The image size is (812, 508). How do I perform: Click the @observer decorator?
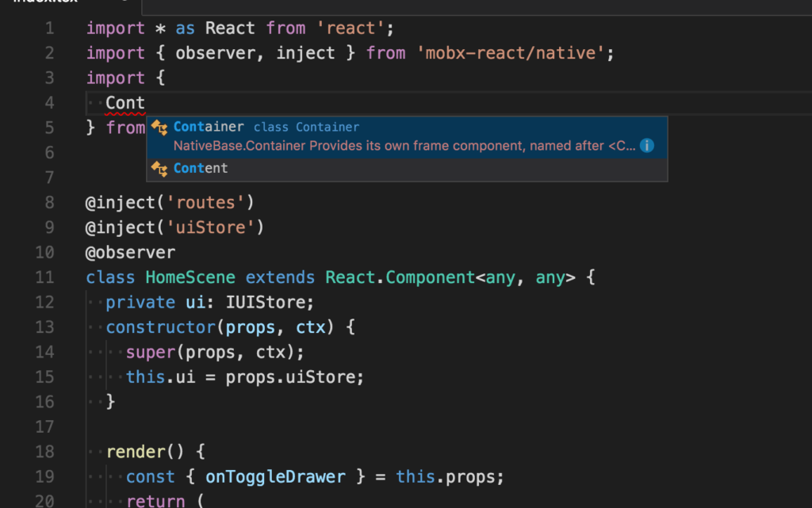[x=130, y=253]
